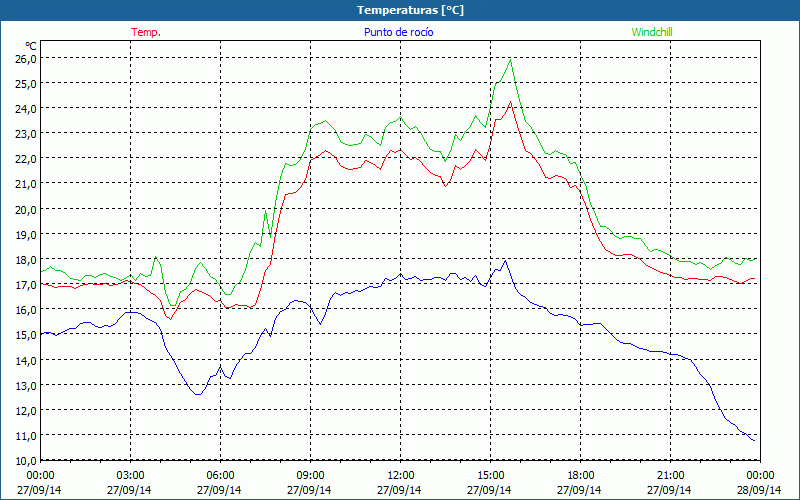This screenshot has height=500, width=800.
Task: Click the 19,0 y-axis value
Action: (x=27, y=234)
